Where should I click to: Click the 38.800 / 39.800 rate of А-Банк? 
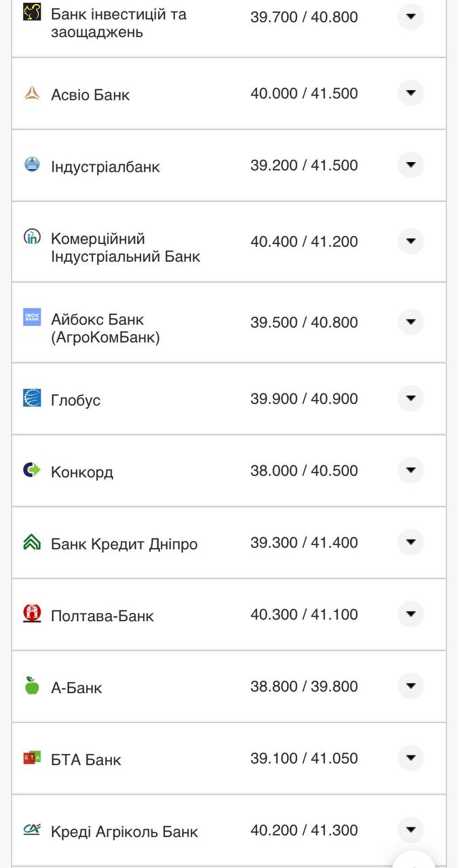303,686
